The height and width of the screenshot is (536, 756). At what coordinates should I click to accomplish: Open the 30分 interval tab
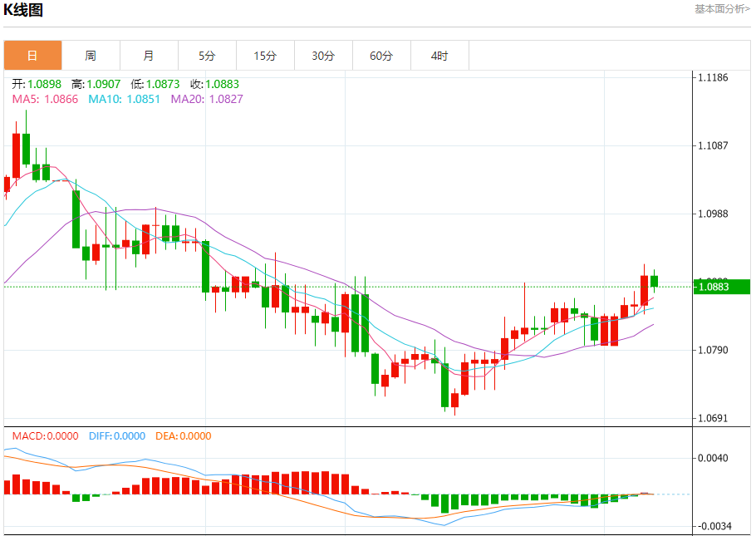coord(323,56)
